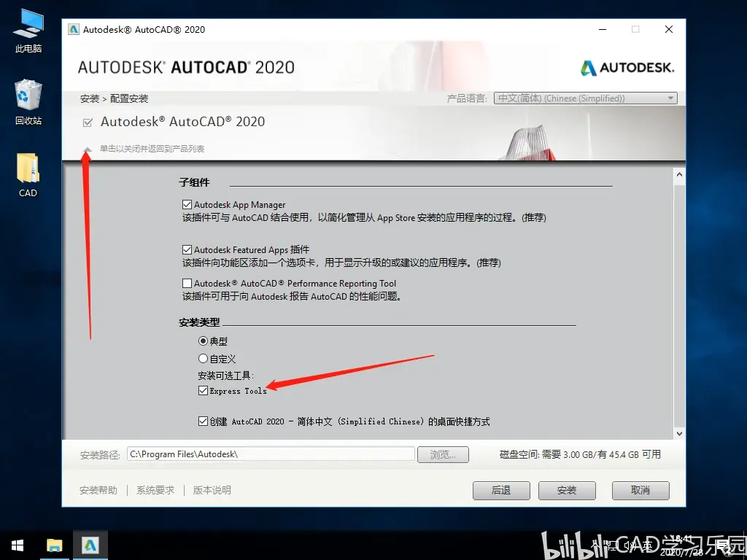The image size is (747, 560).
Task: Uncheck Autodesk App Manager
Action: pos(187,205)
